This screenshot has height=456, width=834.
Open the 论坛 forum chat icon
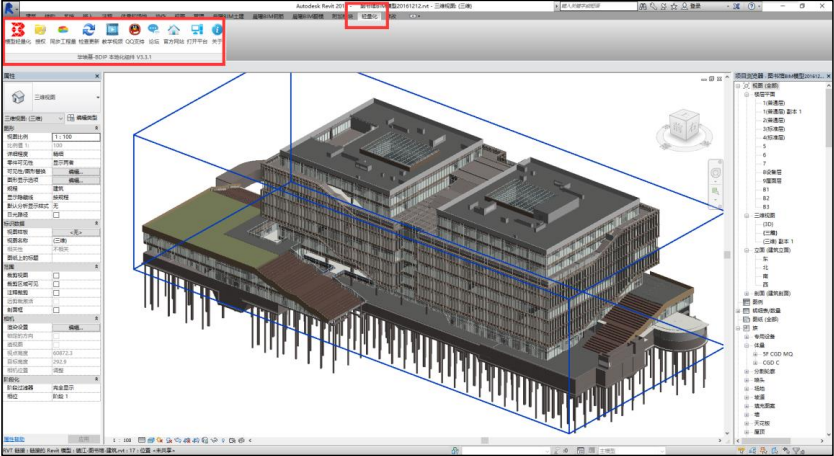[x=154, y=30]
